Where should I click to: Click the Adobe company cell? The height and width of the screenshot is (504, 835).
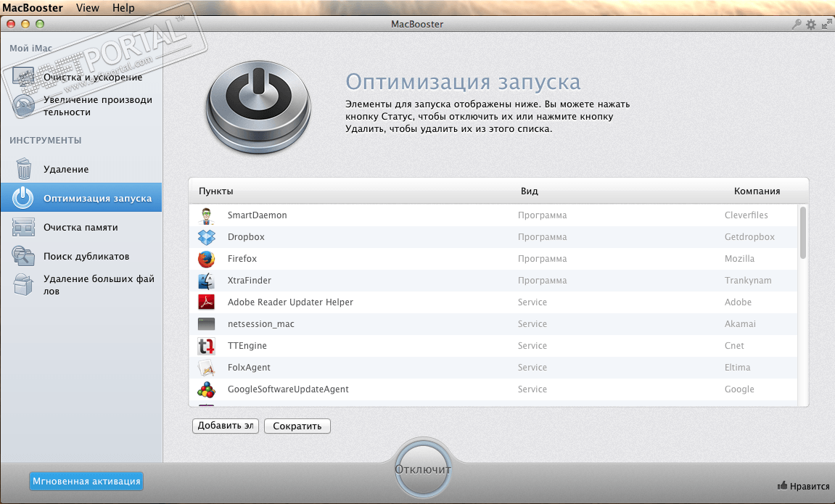pyautogui.click(x=738, y=302)
